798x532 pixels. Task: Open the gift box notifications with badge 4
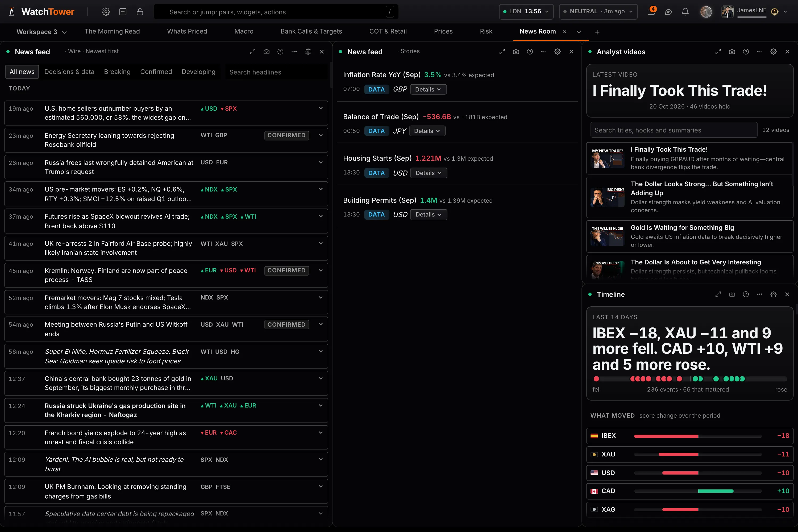tap(651, 11)
